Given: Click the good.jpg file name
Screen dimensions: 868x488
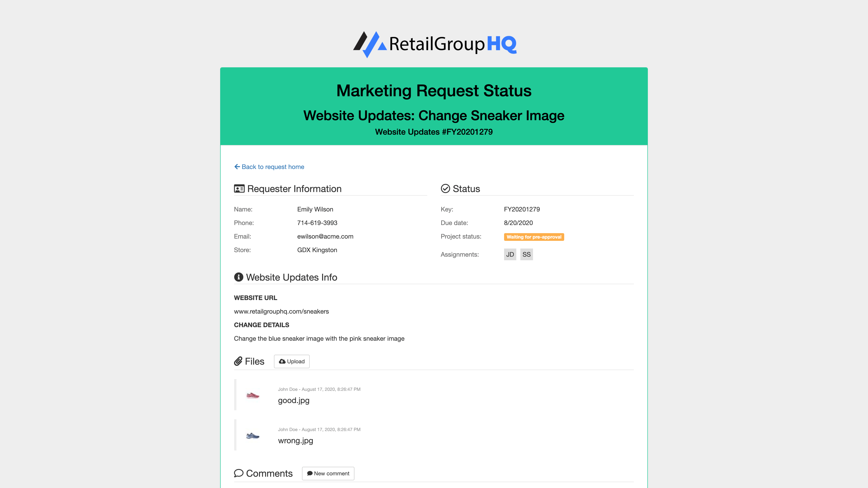Looking at the screenshot, I should pyautogui.click(x=293, y=400).
